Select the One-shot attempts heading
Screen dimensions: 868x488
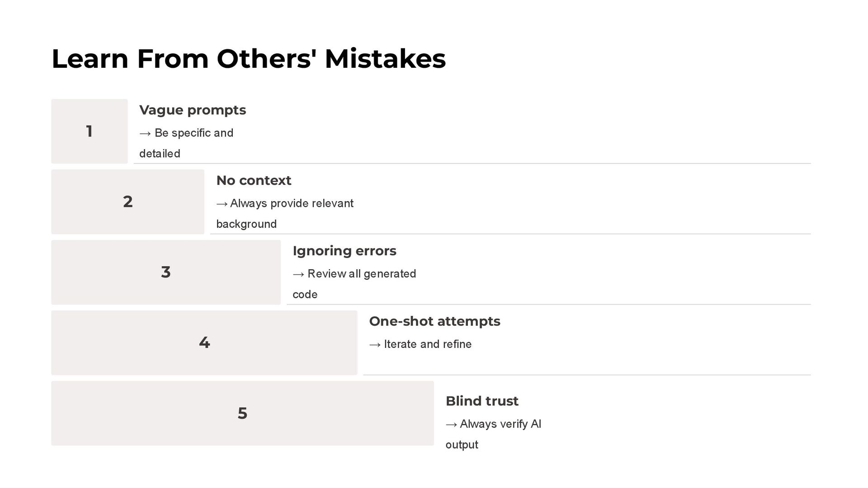click(434, 322)
